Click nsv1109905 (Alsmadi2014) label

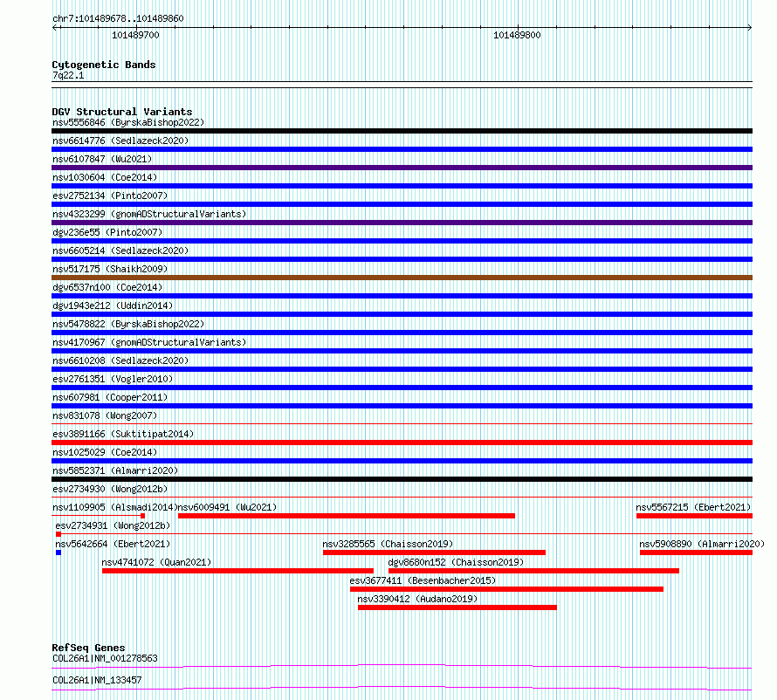tap(115, 507)
